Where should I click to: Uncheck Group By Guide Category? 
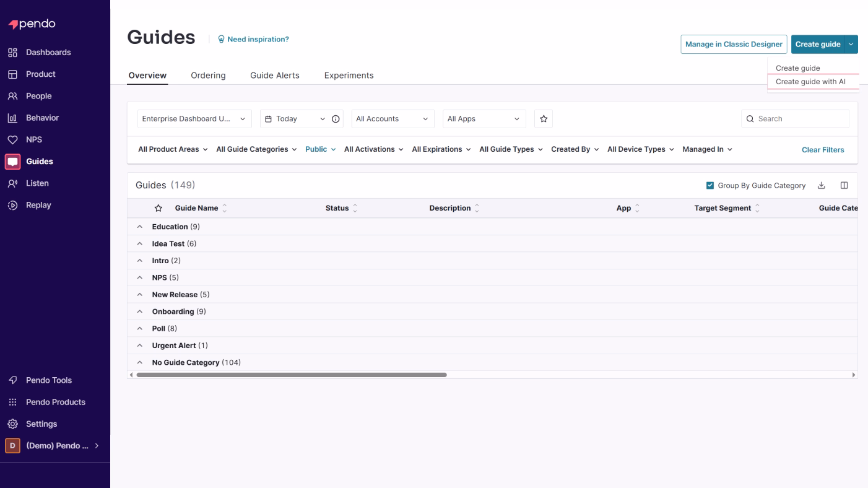tap(710, 186)
